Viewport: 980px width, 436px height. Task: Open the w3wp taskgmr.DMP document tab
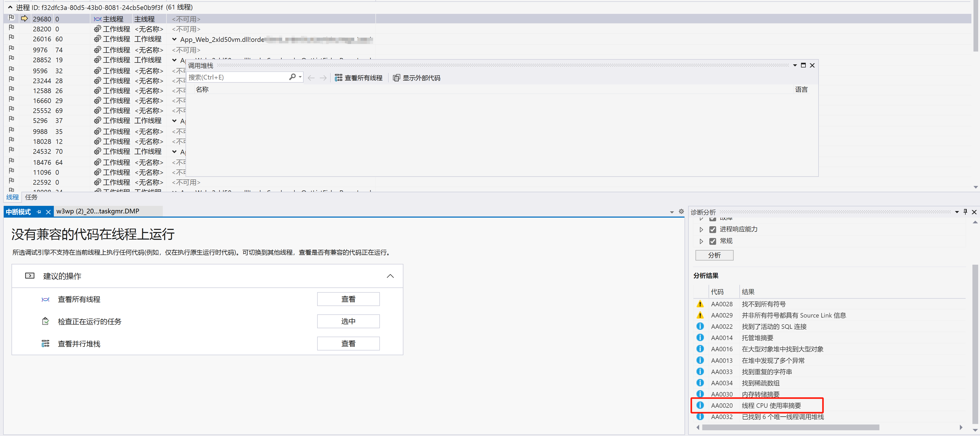[98, 211]
